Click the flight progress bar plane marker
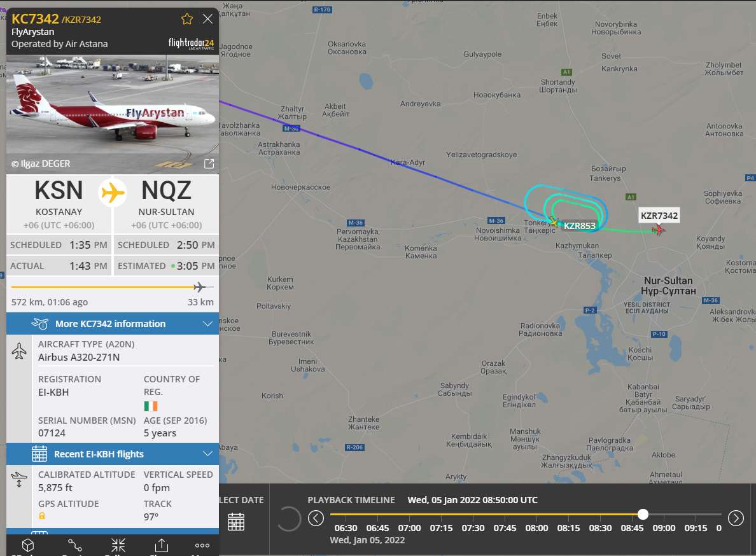This screenshot has height=556, width=756. click(x=199, y=287)
